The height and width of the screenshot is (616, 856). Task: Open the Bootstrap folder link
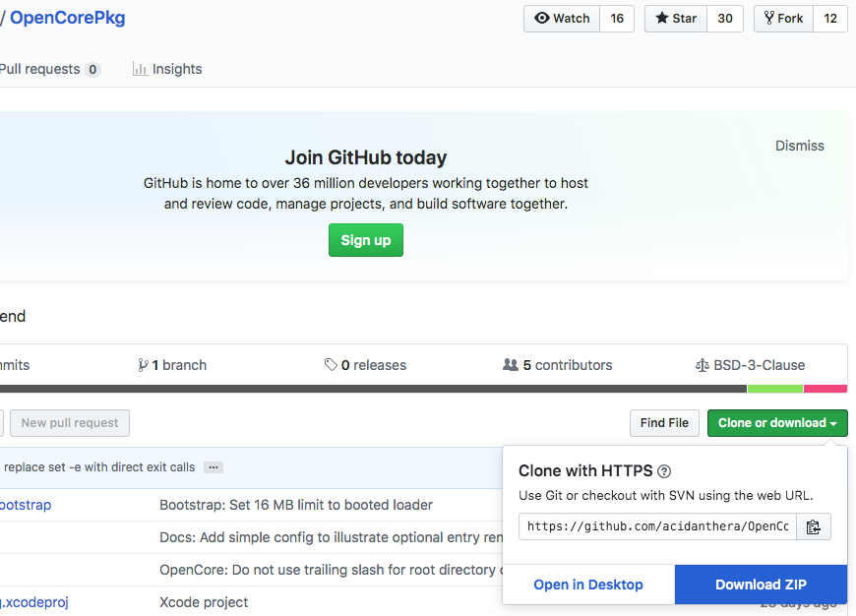coord(26,505)
